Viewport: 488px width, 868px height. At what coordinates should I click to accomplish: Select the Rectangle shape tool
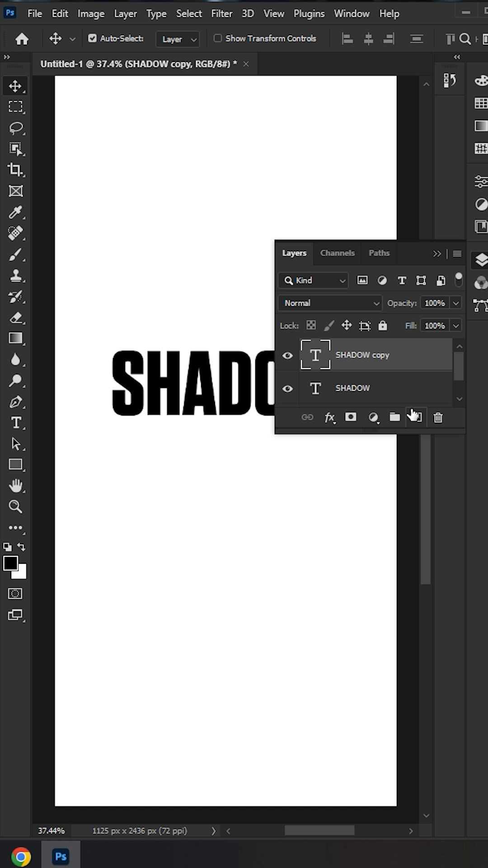click(x=15, y=465)
